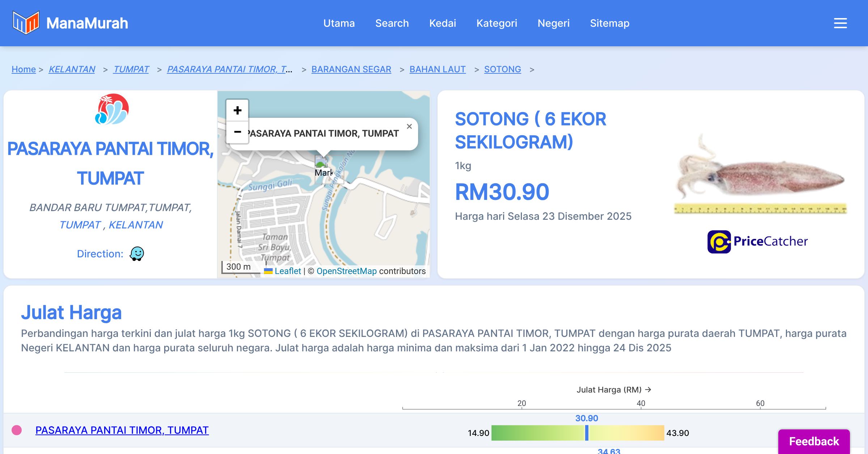868x454 pixels.
Task: Click the ManaMurah logo icon
Action: coord(25,23)
